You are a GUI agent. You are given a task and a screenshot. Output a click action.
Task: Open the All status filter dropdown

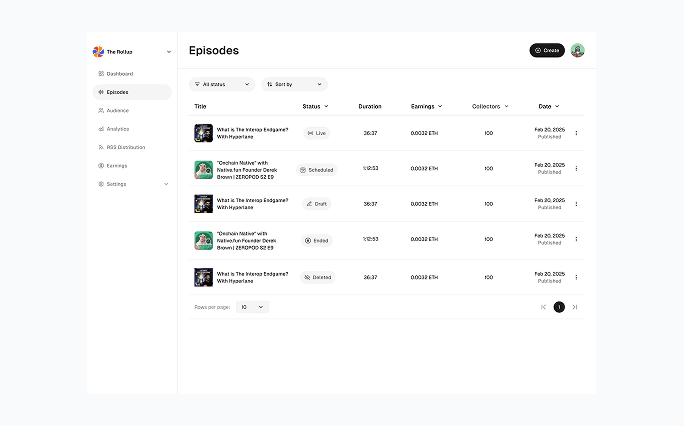click(x=222, y=84)
